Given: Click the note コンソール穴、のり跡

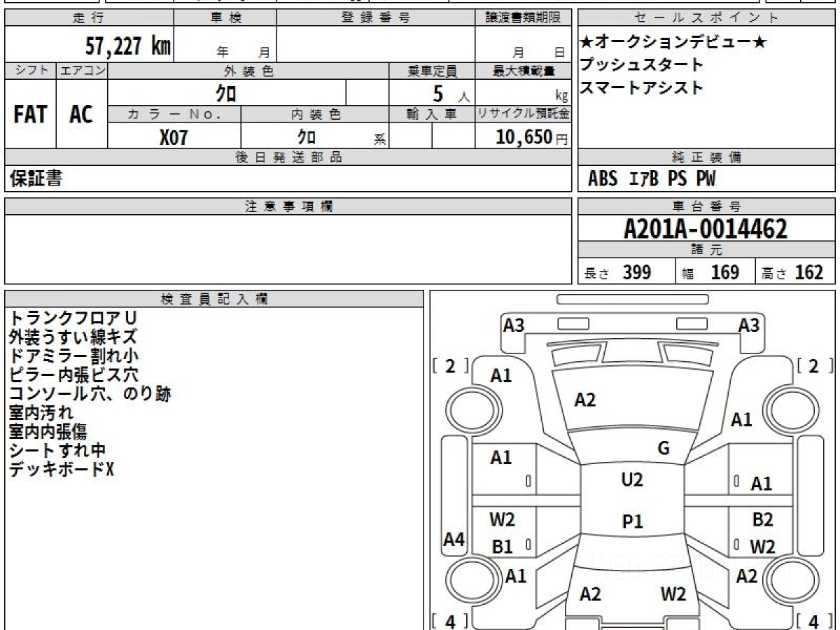Looking at the screenshot, I should (90, 394).
